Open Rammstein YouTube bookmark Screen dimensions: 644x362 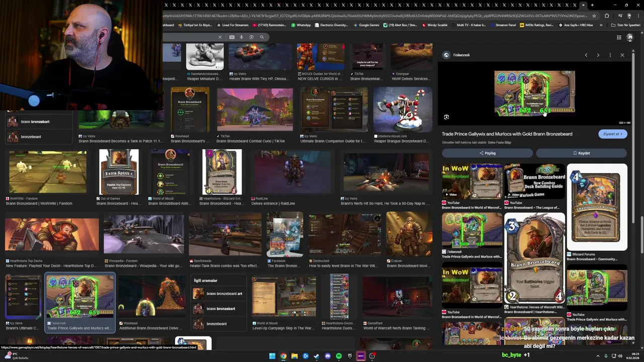[269, 25]
